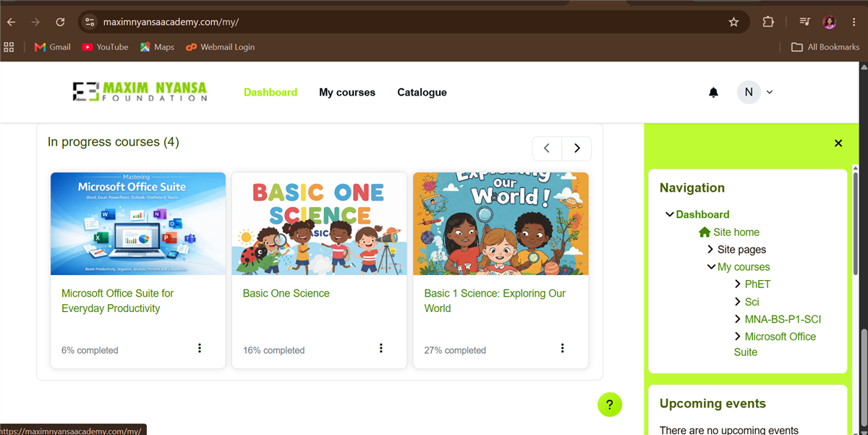Image resolution: width=868 pixels, height=435 pixels.
Task: Expand Site pages tree node
Action: [x=710, y=249]
